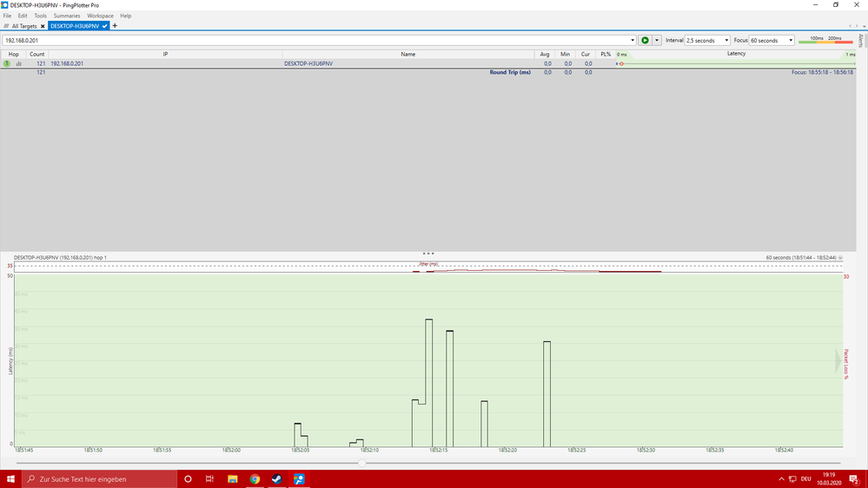Open Task View in the taskbar
Image resolution: width=868 pixels, height=488 pixels.
[x=209, y=478]
